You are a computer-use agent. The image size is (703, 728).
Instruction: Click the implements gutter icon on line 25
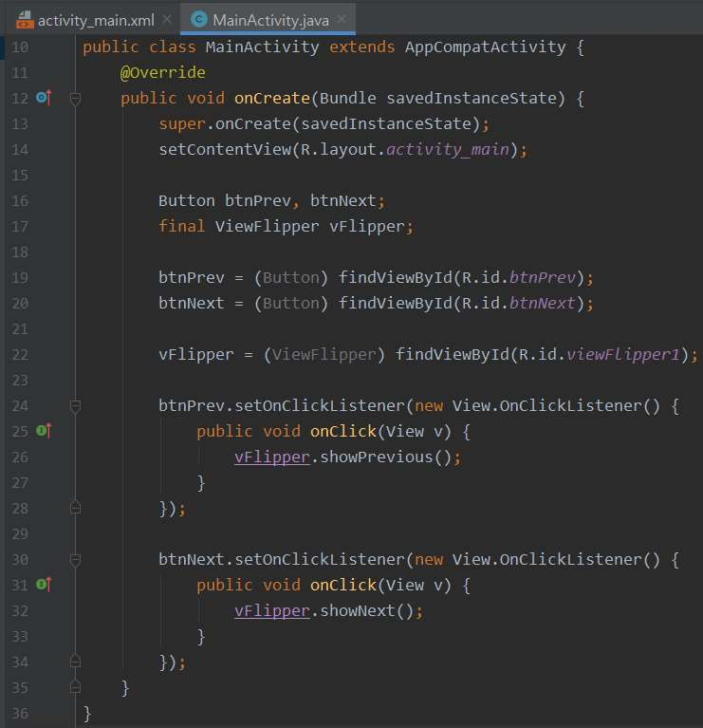tap(44, 431)
